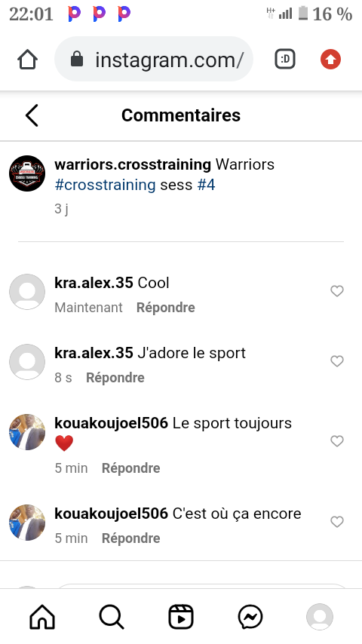Image resolution: width=362 pixels, height=644 pixels.
Task: Tap the red update arrow icon
Action: pos(331,60)
